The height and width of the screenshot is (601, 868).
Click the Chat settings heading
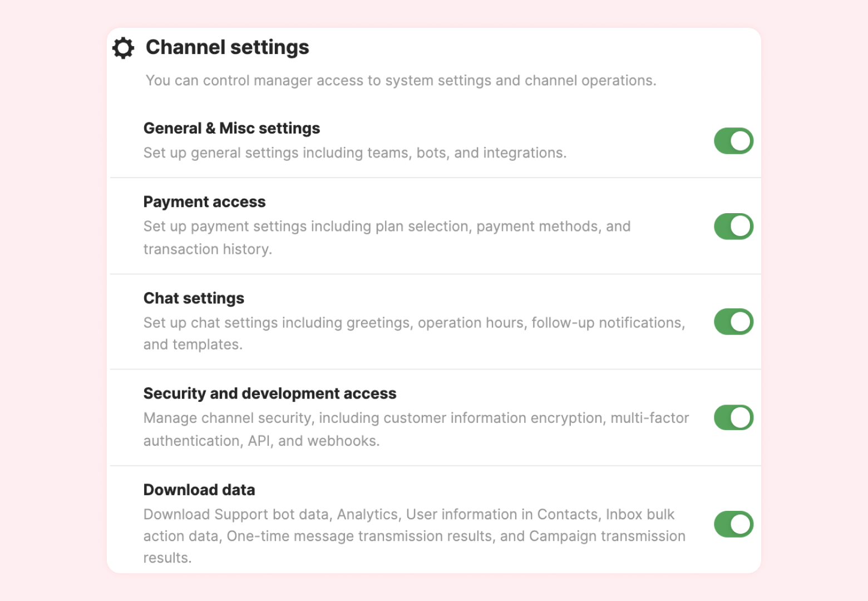tap(194, 298)
